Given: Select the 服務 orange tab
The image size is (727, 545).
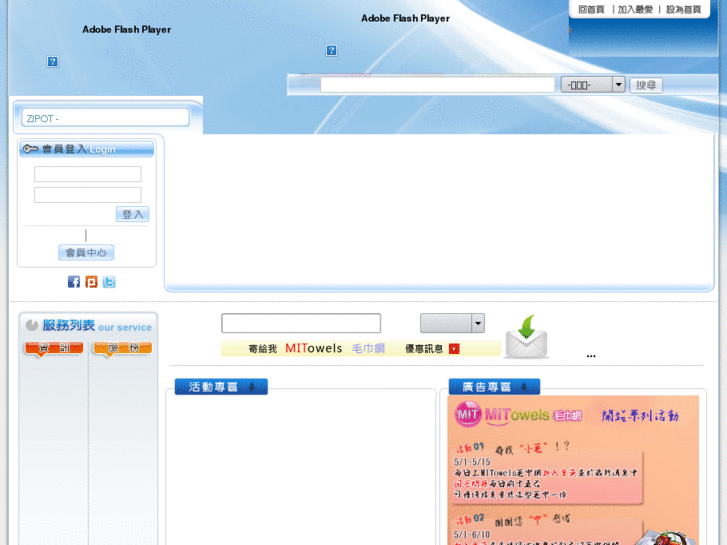Looking at the screenshot, I should [x=123, y=349].
